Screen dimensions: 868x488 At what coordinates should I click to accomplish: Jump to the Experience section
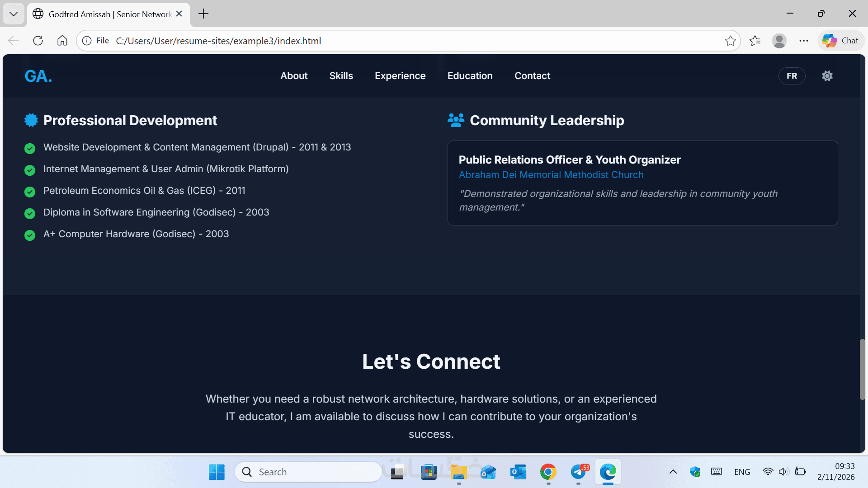coord(400,76)
